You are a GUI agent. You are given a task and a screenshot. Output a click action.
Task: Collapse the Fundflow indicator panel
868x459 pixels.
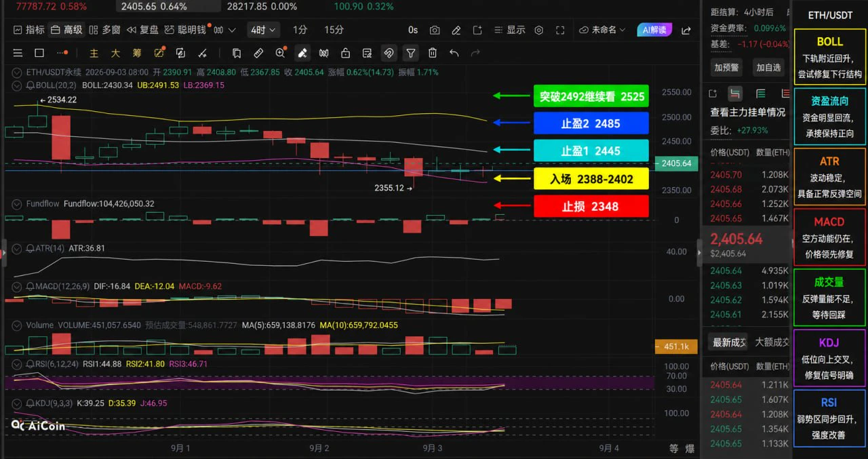(x=18, y=203)
